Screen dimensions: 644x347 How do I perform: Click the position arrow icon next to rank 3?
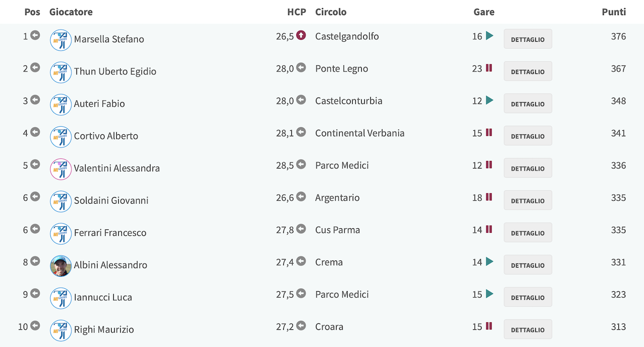coord(35,100)
